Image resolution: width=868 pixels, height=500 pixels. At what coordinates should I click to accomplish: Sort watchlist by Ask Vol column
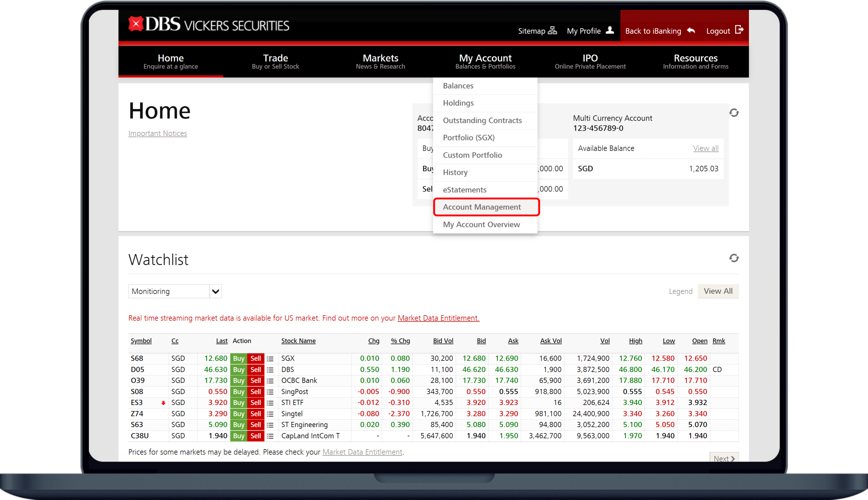click(551, 341)
